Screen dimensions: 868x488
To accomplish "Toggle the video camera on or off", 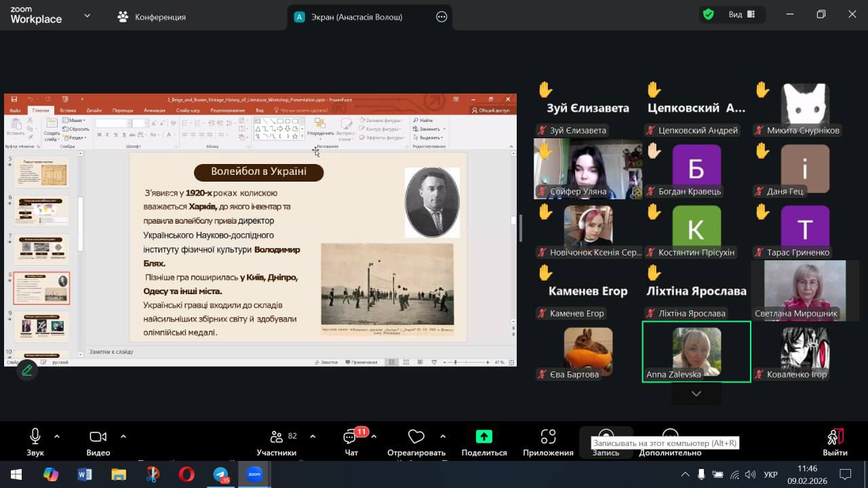I will [98, 436].
